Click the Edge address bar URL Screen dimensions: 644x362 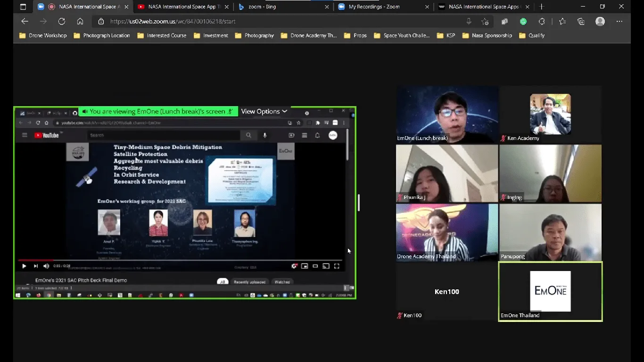[x=173, y=21]
